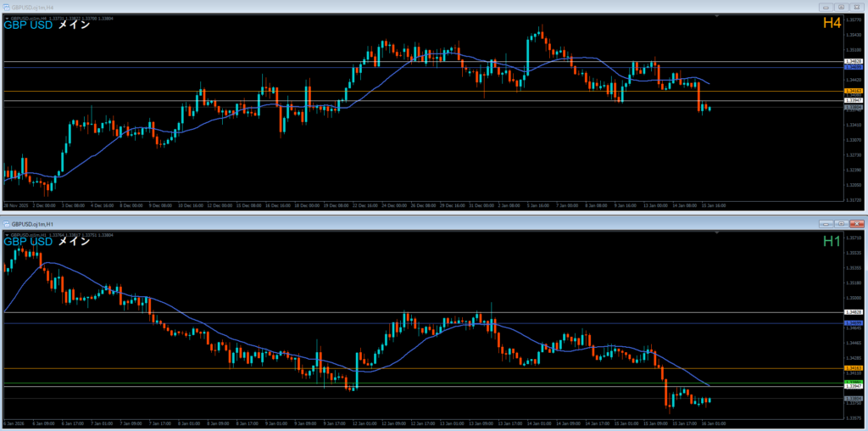Image resolution: width=868 pixels, height=431 pixels.
Task: Click the chart shift triangle marker on H1 chart
Action: coord(717,232)
